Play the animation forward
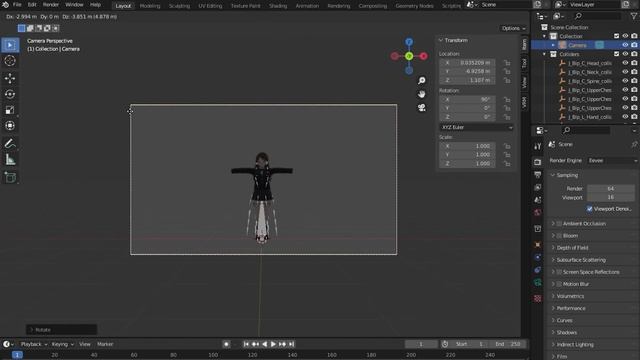The image size is (640, 360). tap(273, 344)
